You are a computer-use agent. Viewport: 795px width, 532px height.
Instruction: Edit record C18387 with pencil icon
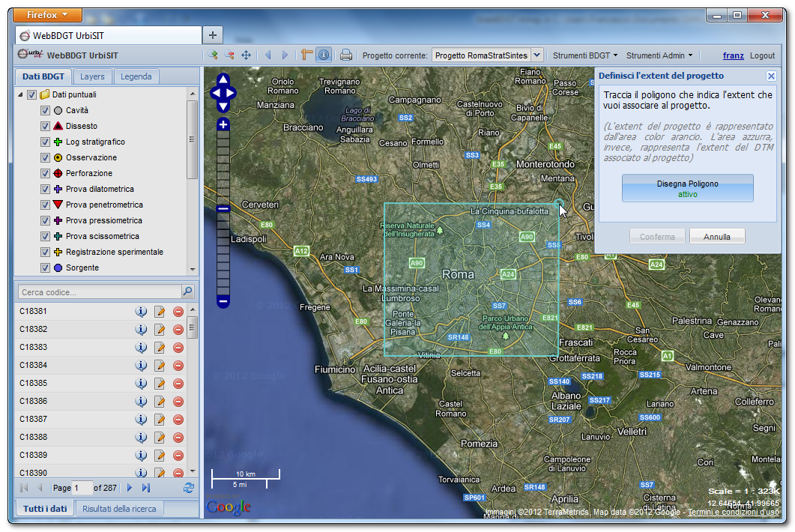[160, 420]
